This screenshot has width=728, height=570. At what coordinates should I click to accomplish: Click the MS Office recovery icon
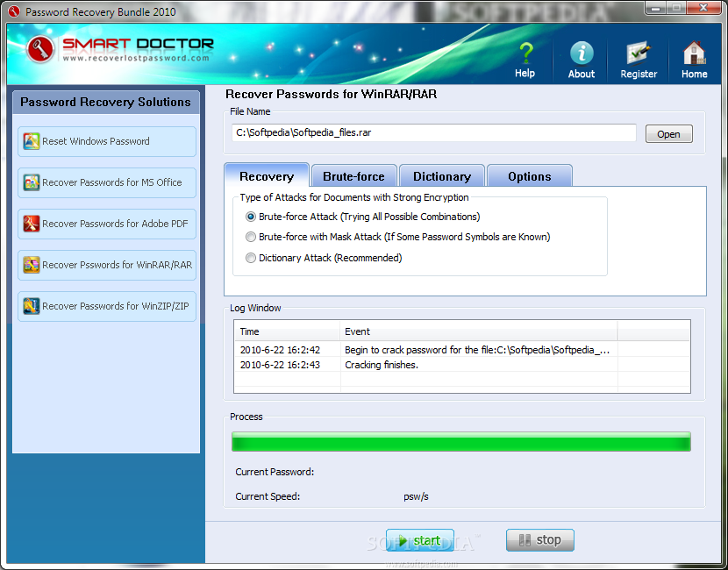click(x=31, y=182)
